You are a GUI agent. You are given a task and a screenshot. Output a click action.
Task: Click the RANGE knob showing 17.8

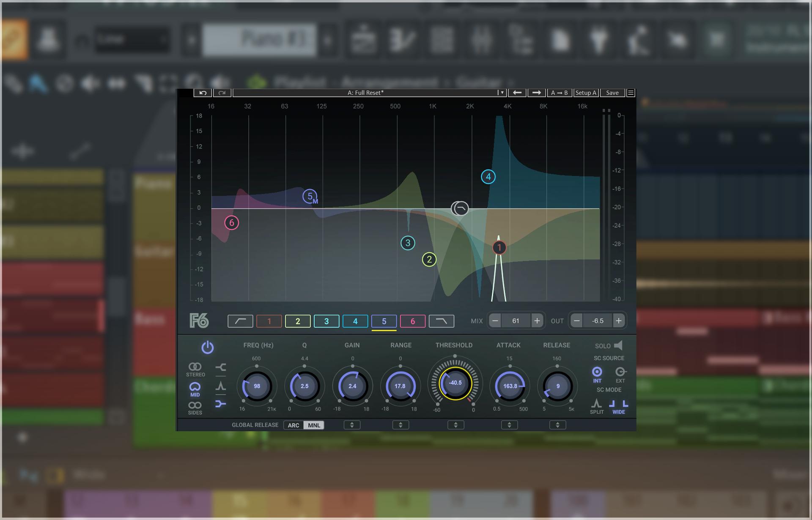pos(400,386)
